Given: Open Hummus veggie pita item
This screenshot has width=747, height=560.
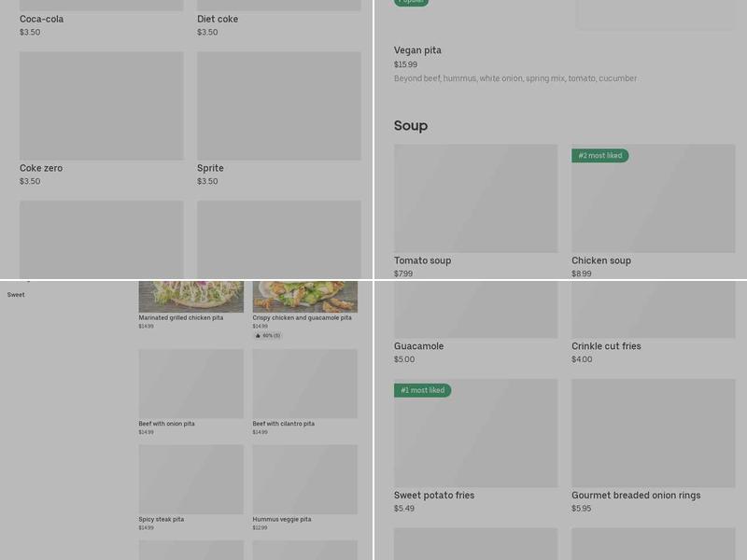Looking at the screenshot, I should (x=282, y=519).
